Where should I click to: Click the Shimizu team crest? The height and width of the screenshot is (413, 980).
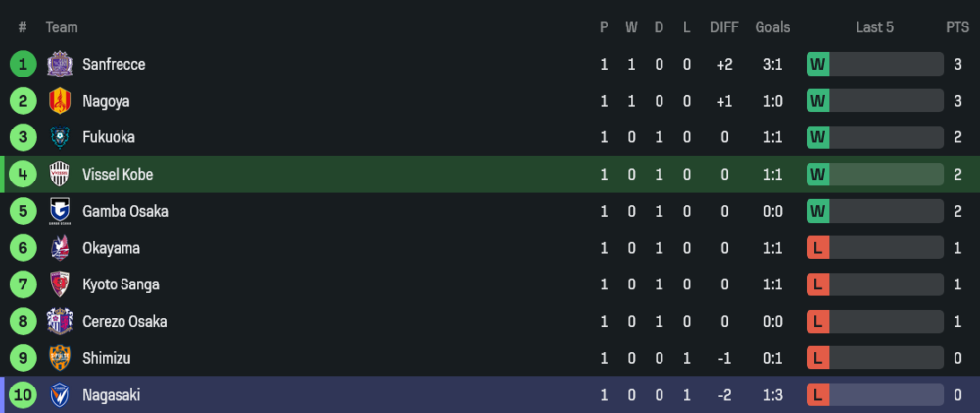coord(60,358)
